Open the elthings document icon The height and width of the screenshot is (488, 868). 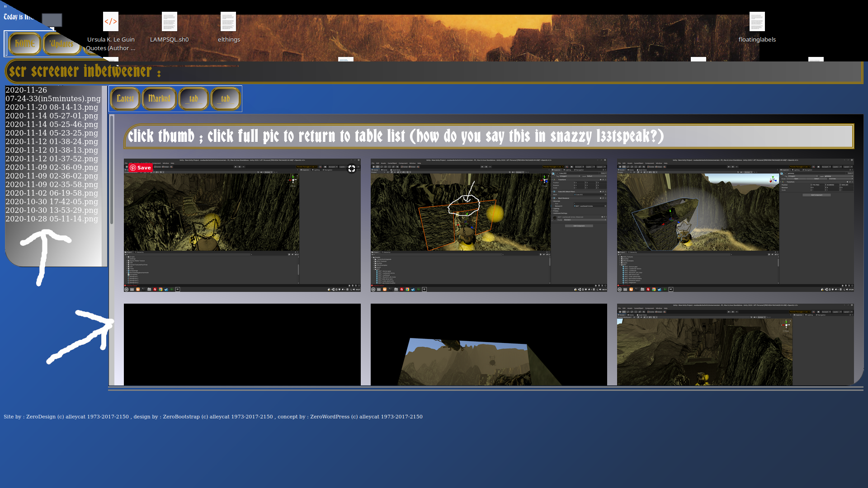[x=228, y=22]
